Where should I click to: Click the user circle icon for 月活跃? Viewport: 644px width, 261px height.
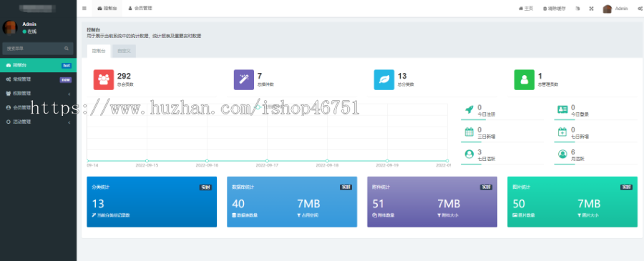point(562,154)
